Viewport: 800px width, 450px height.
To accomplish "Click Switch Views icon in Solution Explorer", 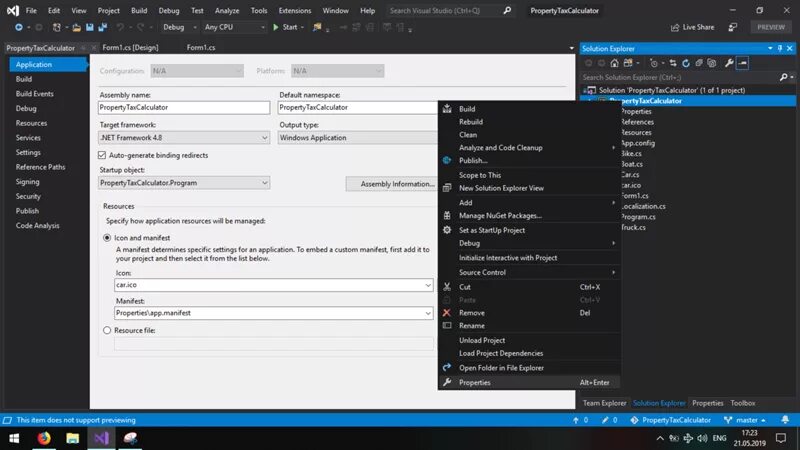I will coord(628,63).
